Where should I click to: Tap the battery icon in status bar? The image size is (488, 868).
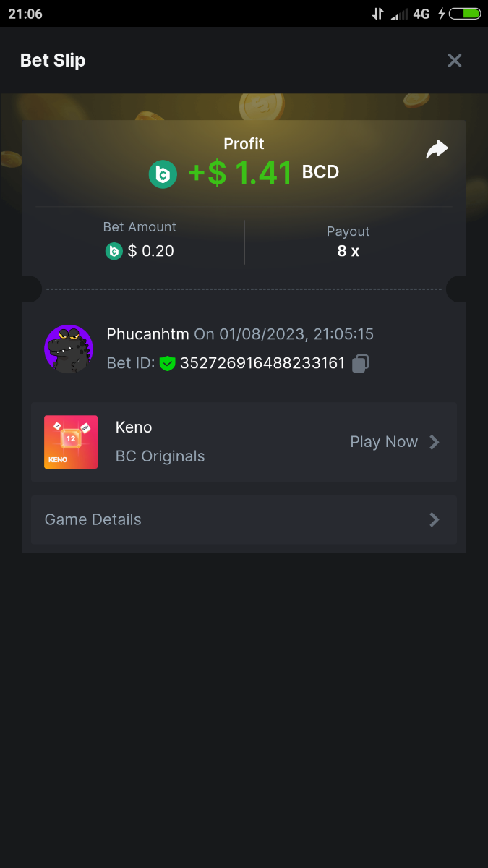[465, 13]
